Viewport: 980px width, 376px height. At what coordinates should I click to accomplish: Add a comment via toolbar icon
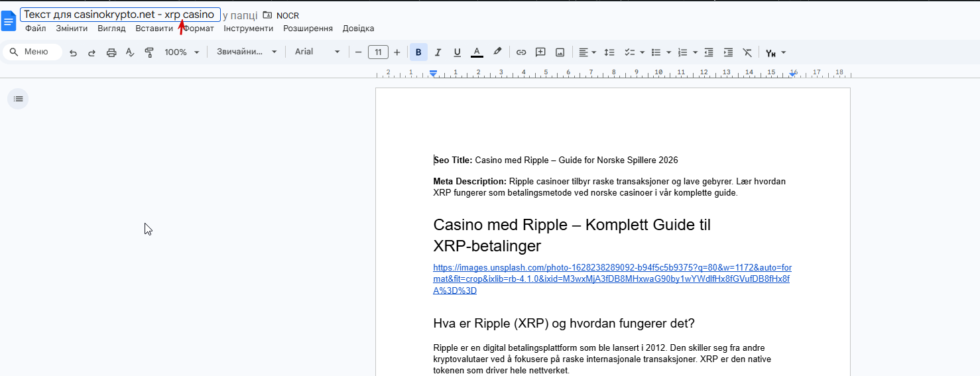click(540, 52)
